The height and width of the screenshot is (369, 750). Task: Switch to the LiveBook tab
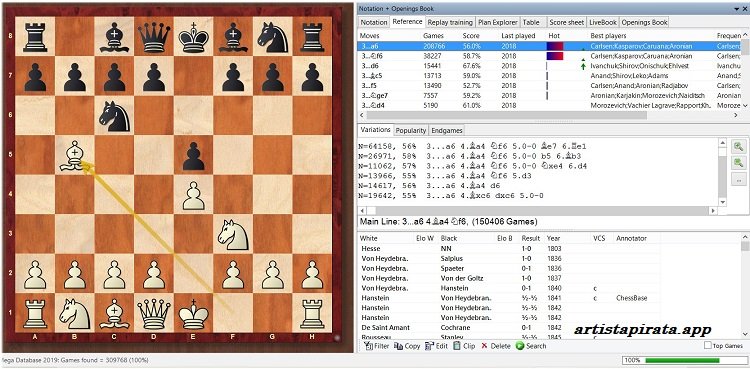click(604, 22)
